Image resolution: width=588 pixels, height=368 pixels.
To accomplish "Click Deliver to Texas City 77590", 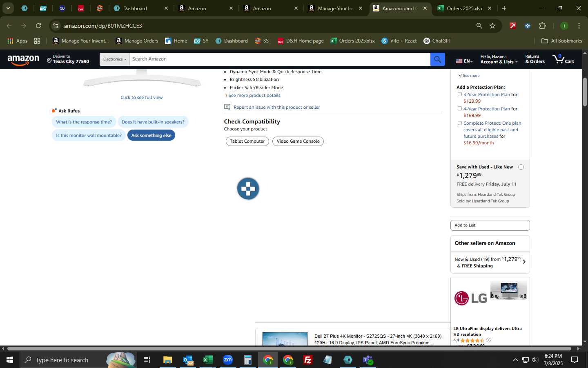I will [x=68, y=59].
